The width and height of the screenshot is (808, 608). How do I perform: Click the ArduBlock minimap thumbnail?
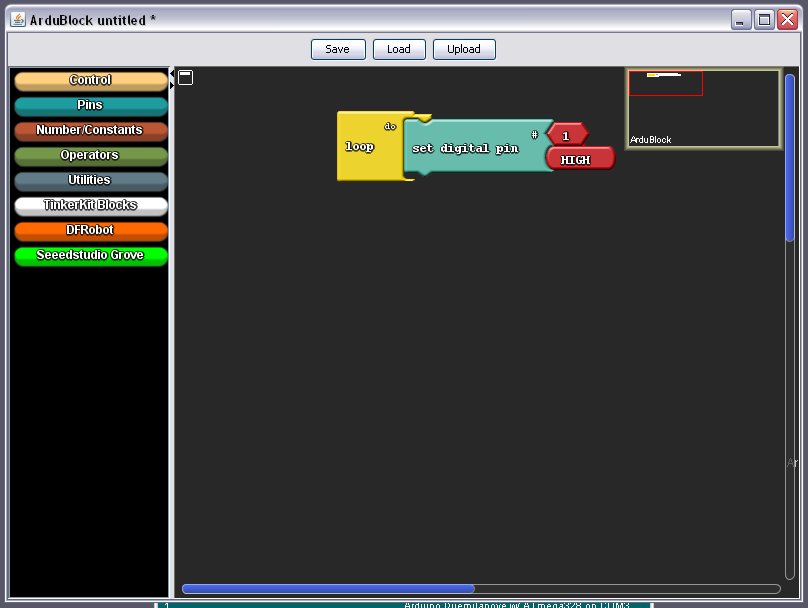[703, 108]
